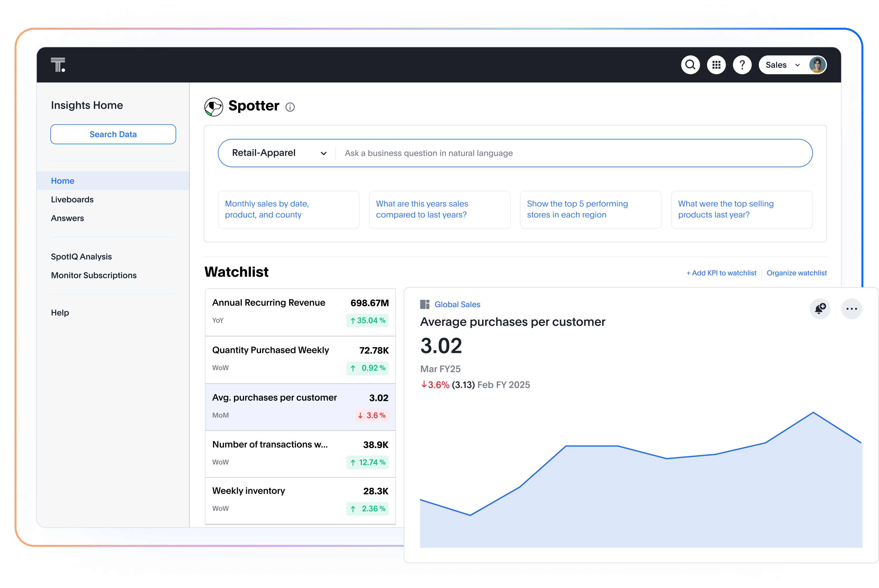Open the app switcher grid icon
This screenshot has width=879, height=588.
click(716, 65)
